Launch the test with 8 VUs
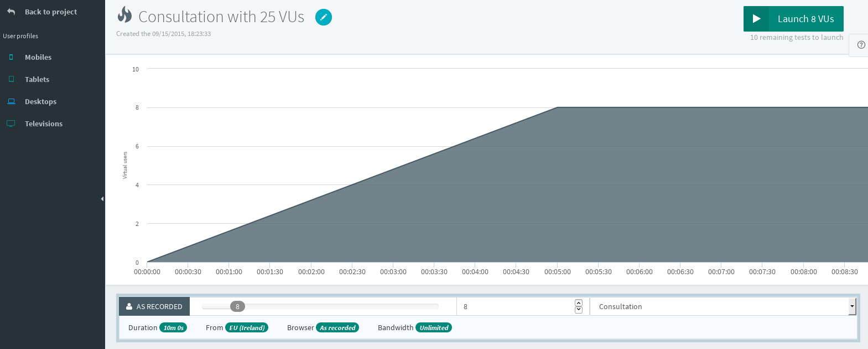This screenshot has height=349, width=868. tap(793, 19)
